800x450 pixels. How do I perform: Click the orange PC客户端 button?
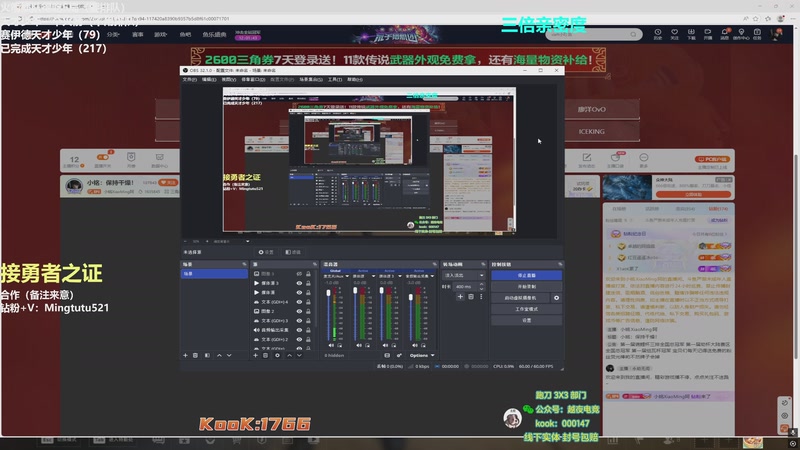coord(712,159)
